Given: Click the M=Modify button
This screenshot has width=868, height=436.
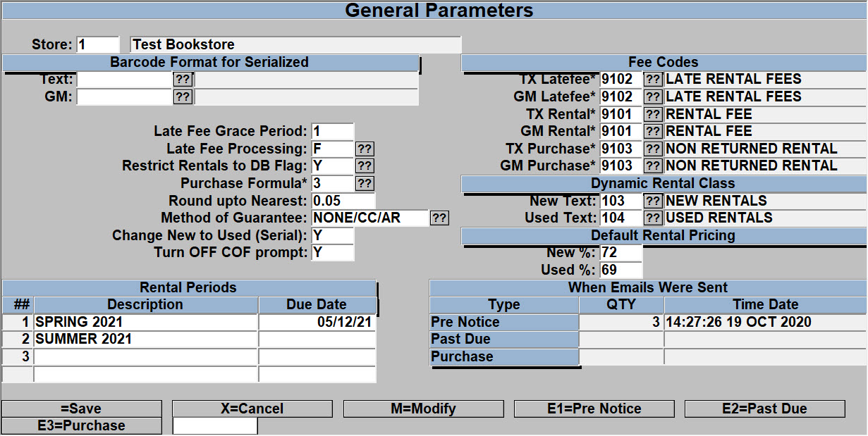Looking at the screenshot, I should click(x=423, y=409).
